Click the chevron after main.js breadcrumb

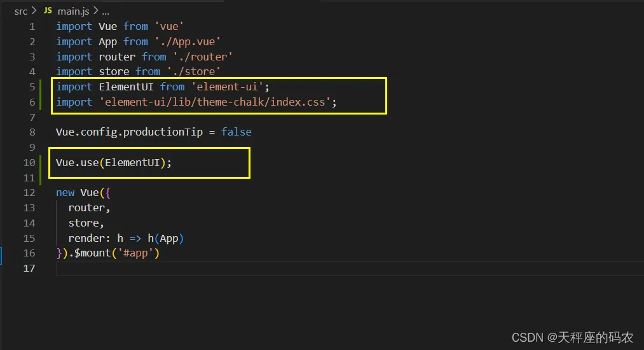[x=96, y=11]
